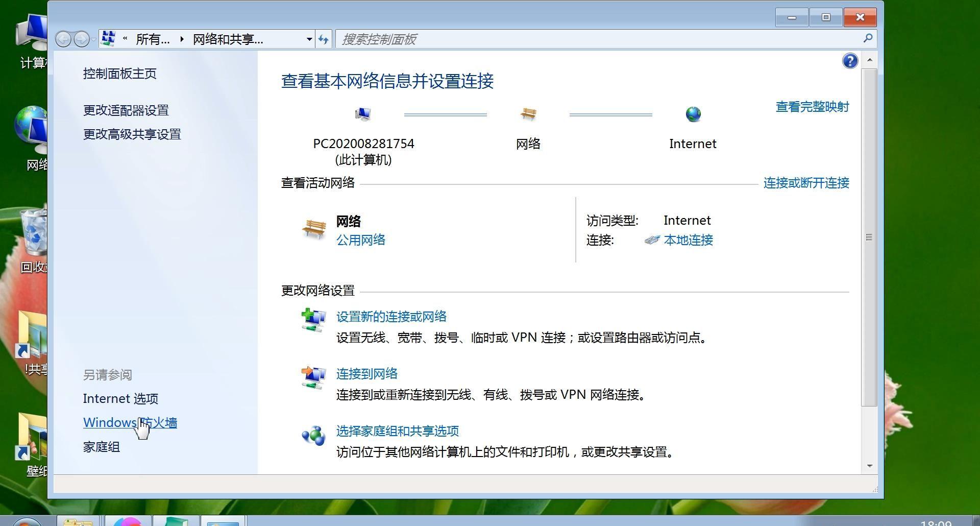
Task: Click the icon beside 连接到网络
Action: coord(313,377)
